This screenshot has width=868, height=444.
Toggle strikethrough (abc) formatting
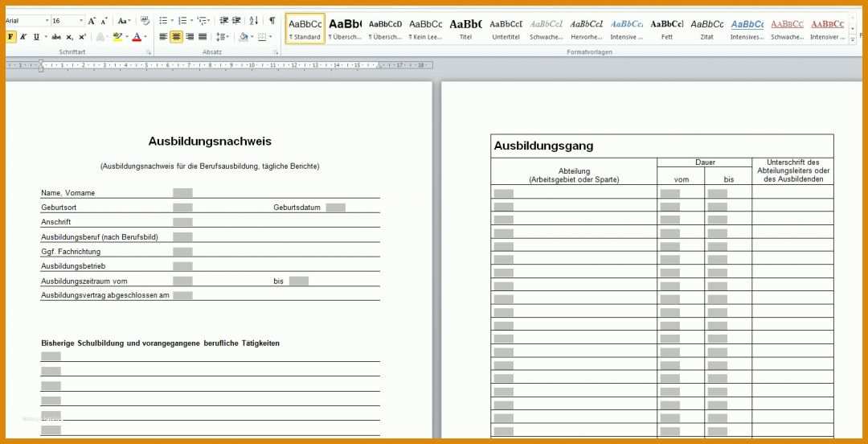coord(56,37)
